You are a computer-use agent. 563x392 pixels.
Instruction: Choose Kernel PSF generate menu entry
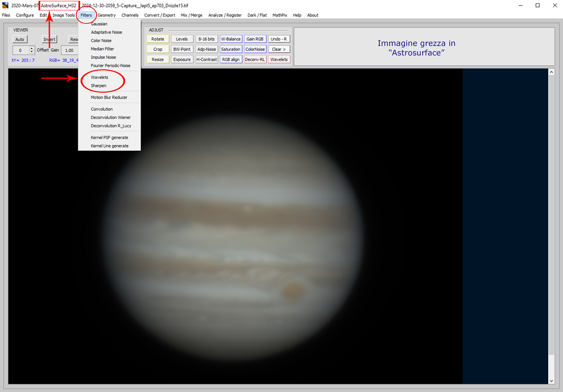[109, 138]
